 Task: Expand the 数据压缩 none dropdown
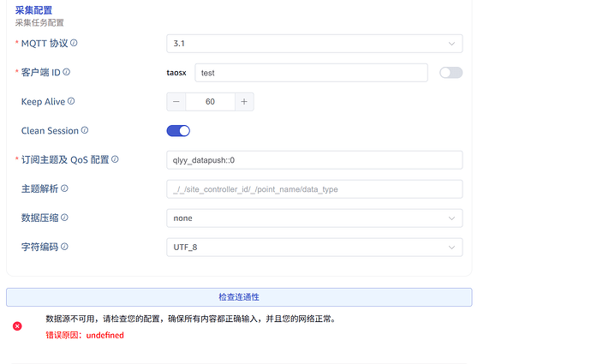click(314, 218)
